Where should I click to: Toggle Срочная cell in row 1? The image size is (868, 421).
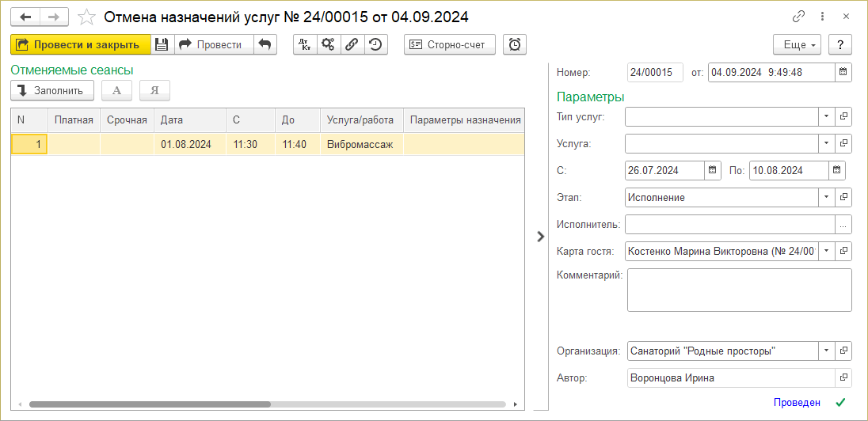[x=128, y=144]
